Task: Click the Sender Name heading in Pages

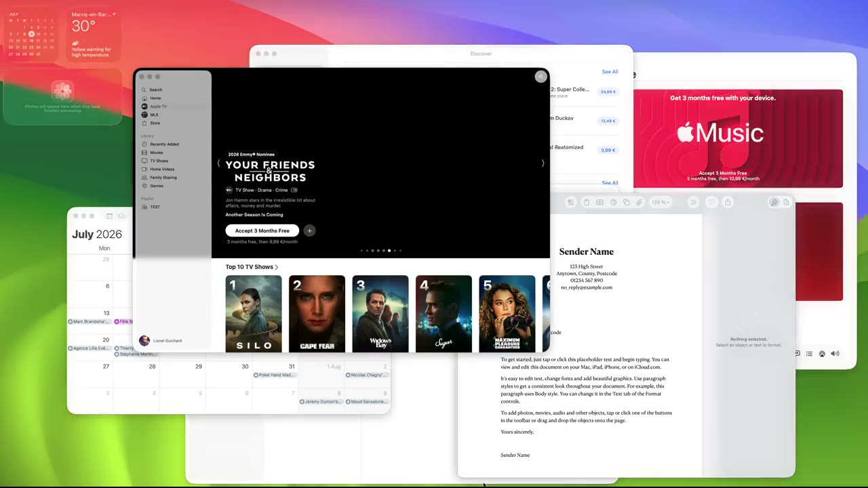Action: coord(587,251)
